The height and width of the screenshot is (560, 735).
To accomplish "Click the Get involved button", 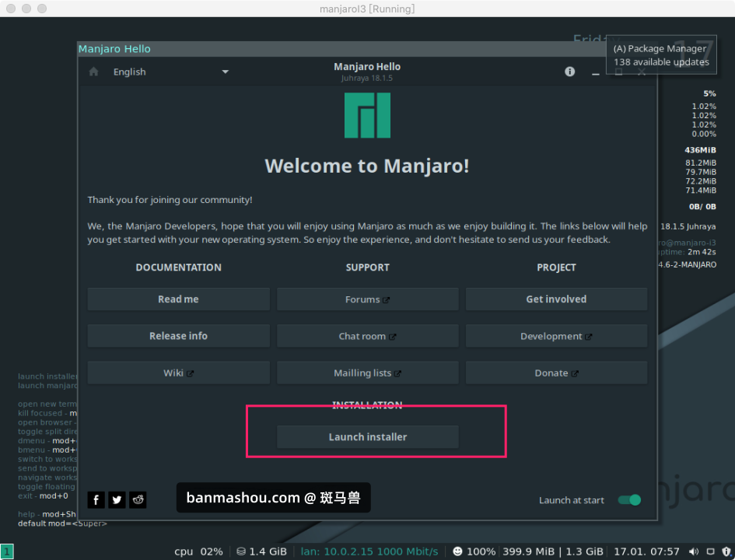I will pyautogui.click(x=556, y=299).
